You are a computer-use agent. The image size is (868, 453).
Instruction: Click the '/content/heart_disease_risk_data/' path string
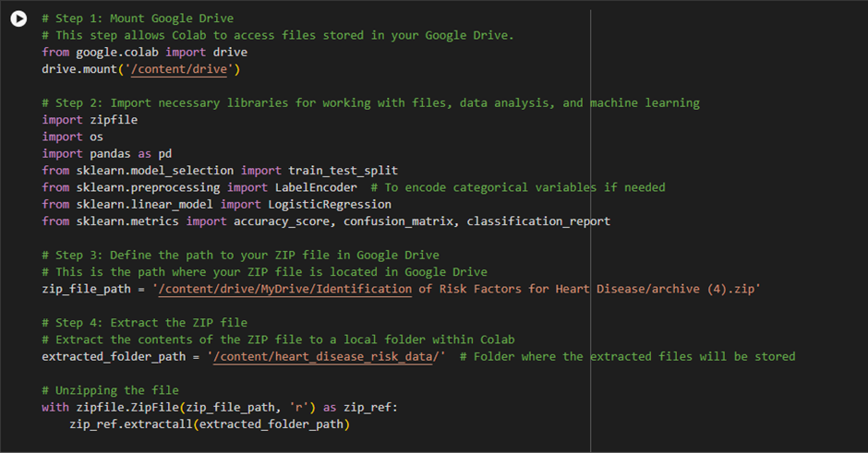(326, 357)
